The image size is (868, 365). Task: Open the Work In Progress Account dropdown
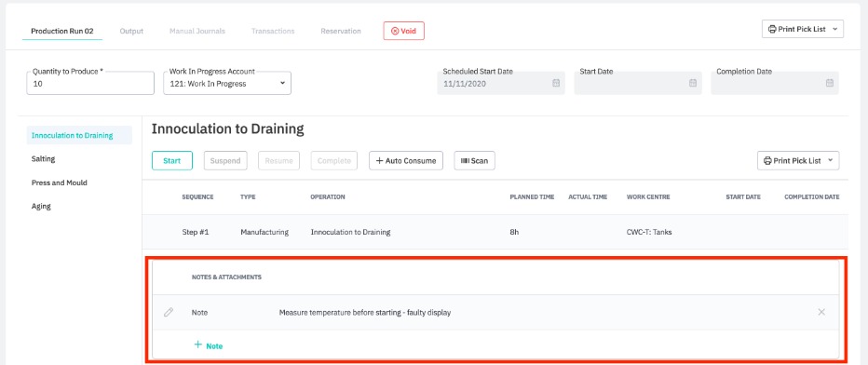[x=227, y=83]
